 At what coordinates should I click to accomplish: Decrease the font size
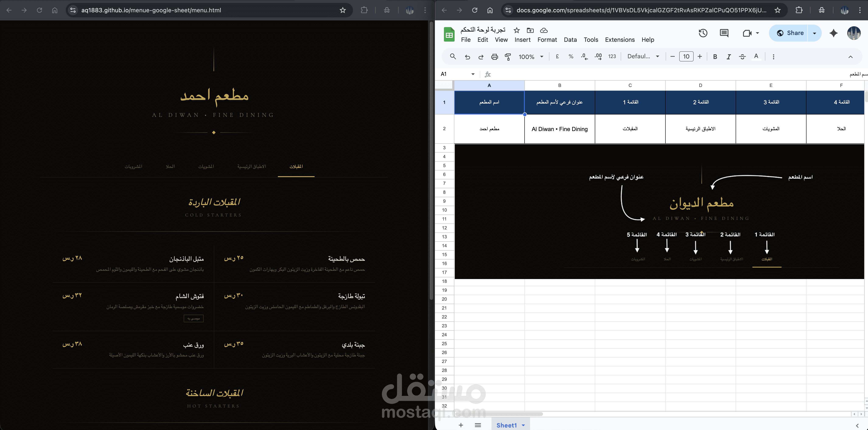click(673, 57)
